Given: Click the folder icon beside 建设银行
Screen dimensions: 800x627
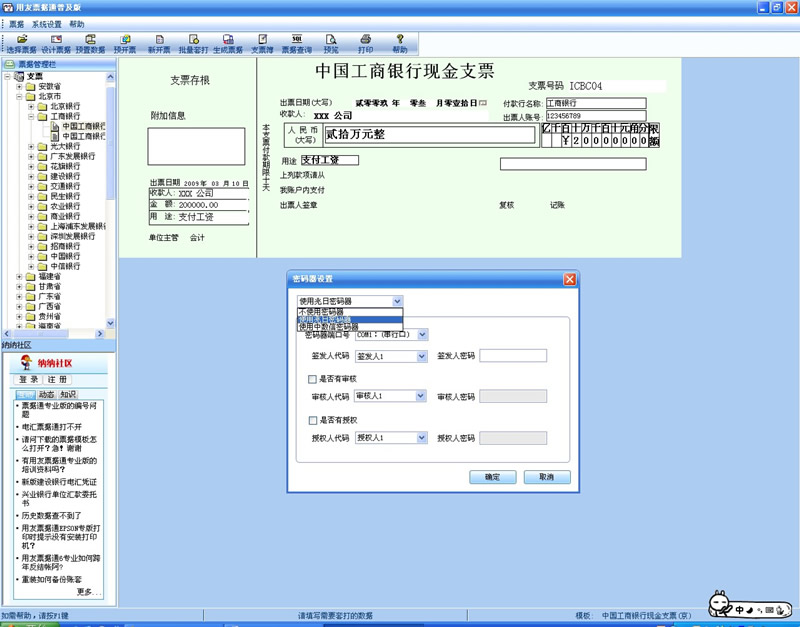Looking at the screenshot, I should 42,177.
